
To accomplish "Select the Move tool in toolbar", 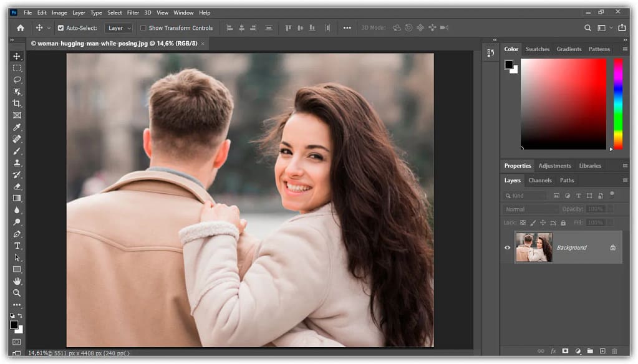I will [x=17, y=56].
